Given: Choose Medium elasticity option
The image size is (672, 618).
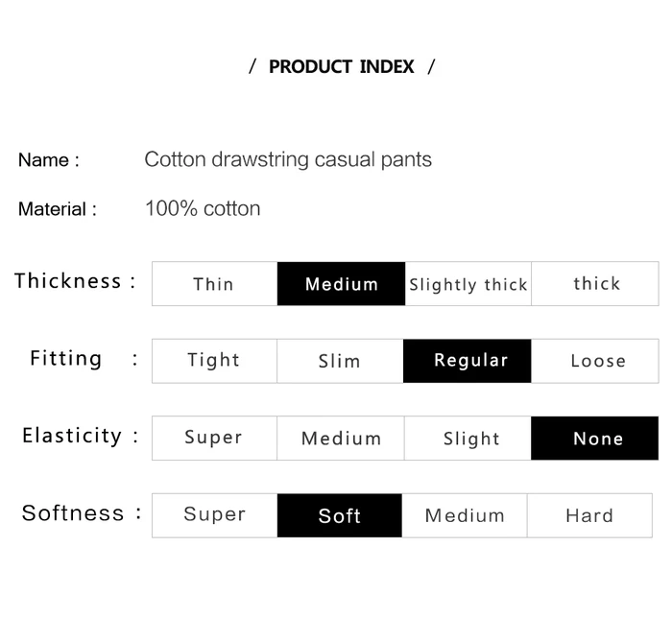Looking at the screenshot, I should 341,438.
